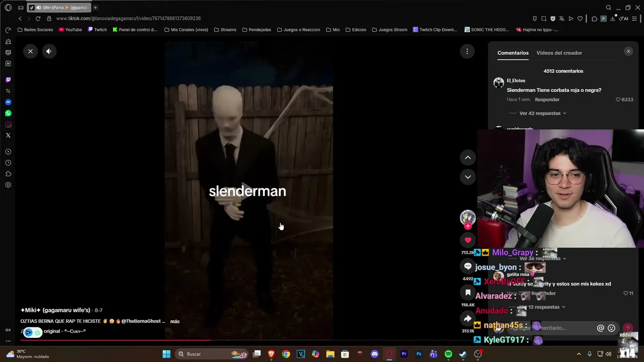This screenshot has width=644, height=362.
Task: Open Spotify from the taskbar
Action: coord(448,354)
